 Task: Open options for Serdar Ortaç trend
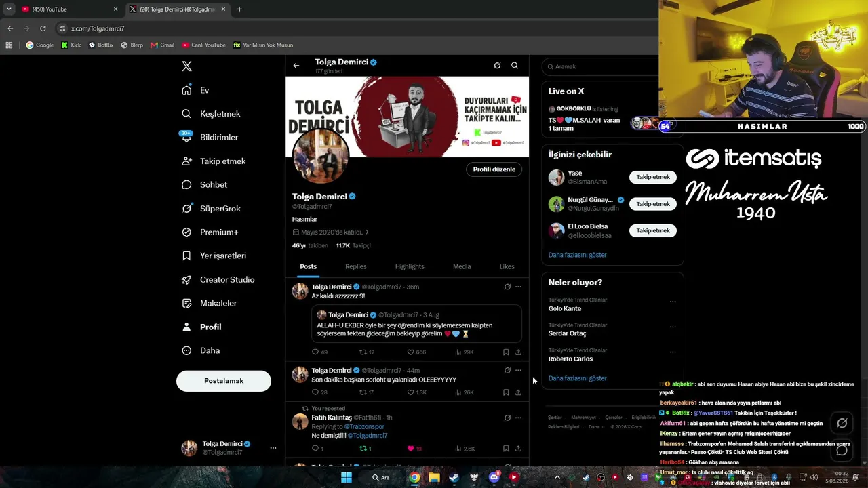[x=673, y=327]
